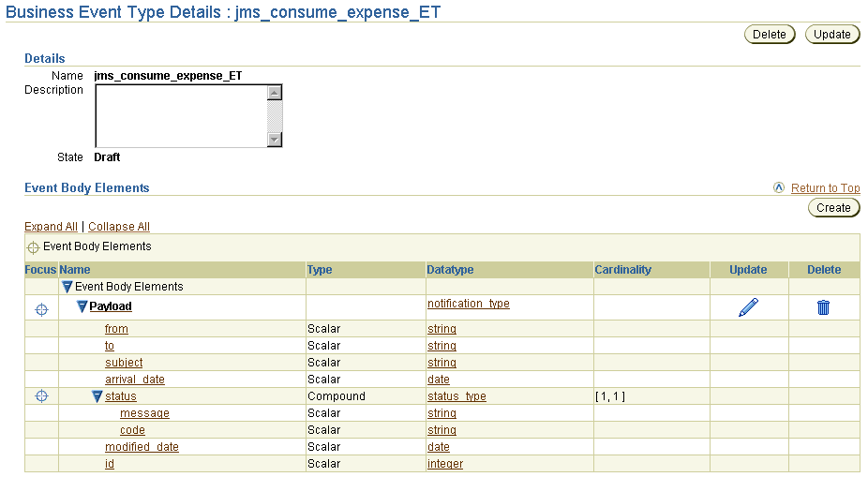This screenshot has height=477, width=868.
Task: Focus on the Payload row crosshair icon
Action: point(41,309)
